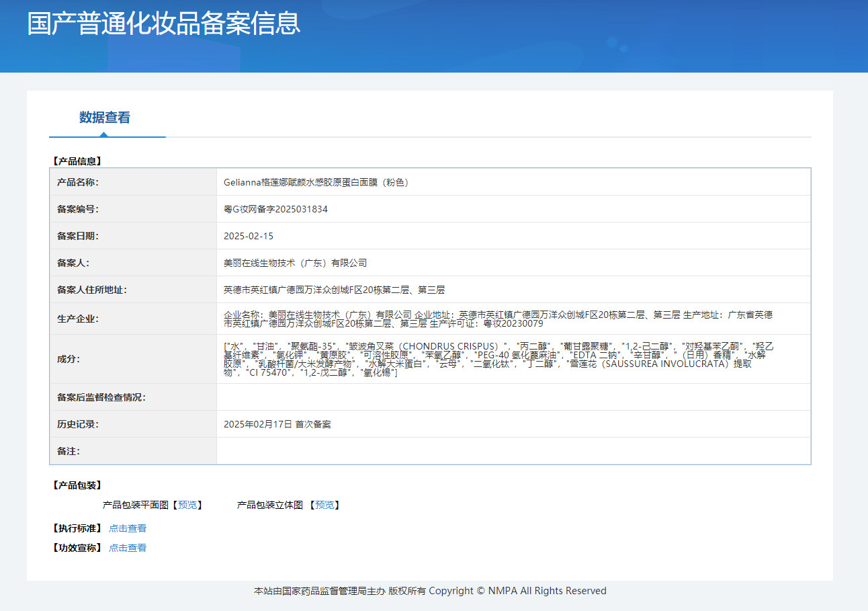The width and height of the screenshot is (868, 611).
Task: Click the 【产品信息】 section heading
Action: click(x=77, y=161)
